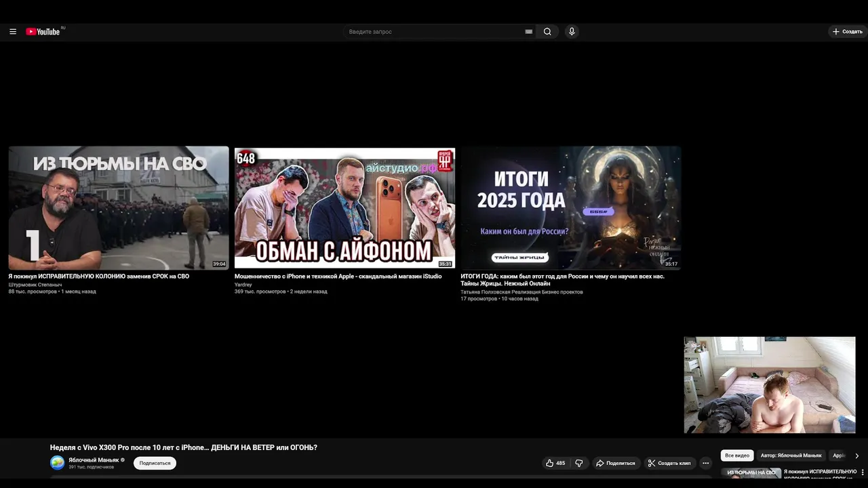Screen dimensions: 868x488
Task: Open sidebar thumbnail 'ИЗ ТЮРЬМЫ НА СВО'
Action: [x=751, y=474]
